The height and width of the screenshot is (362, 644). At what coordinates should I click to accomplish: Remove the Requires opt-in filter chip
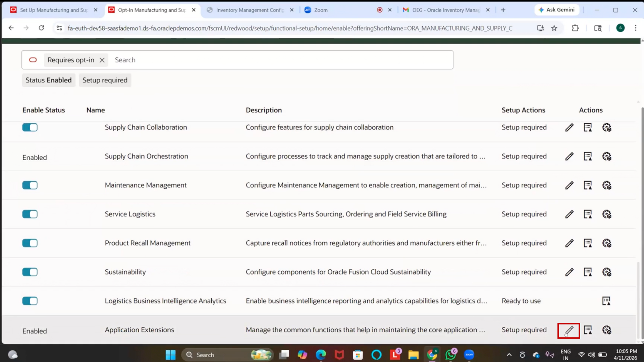102,60
